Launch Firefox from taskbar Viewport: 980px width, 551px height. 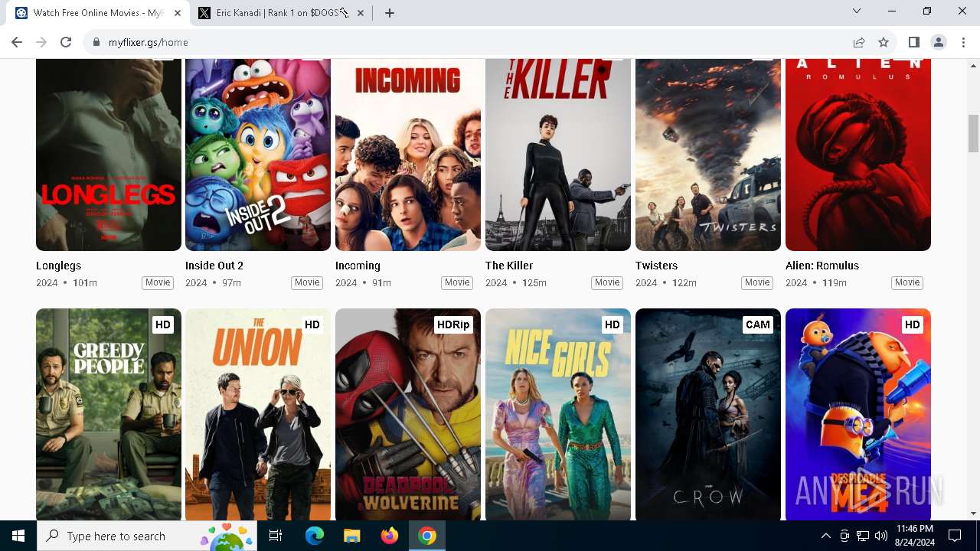[390, 536]
